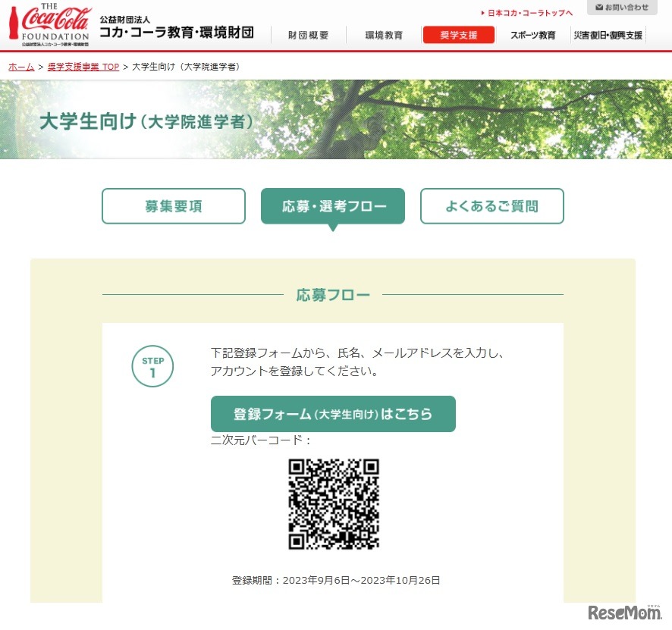
Task: Click the red arrow before 日本コカ・コーラトップへ
Action: coord(483,14)
